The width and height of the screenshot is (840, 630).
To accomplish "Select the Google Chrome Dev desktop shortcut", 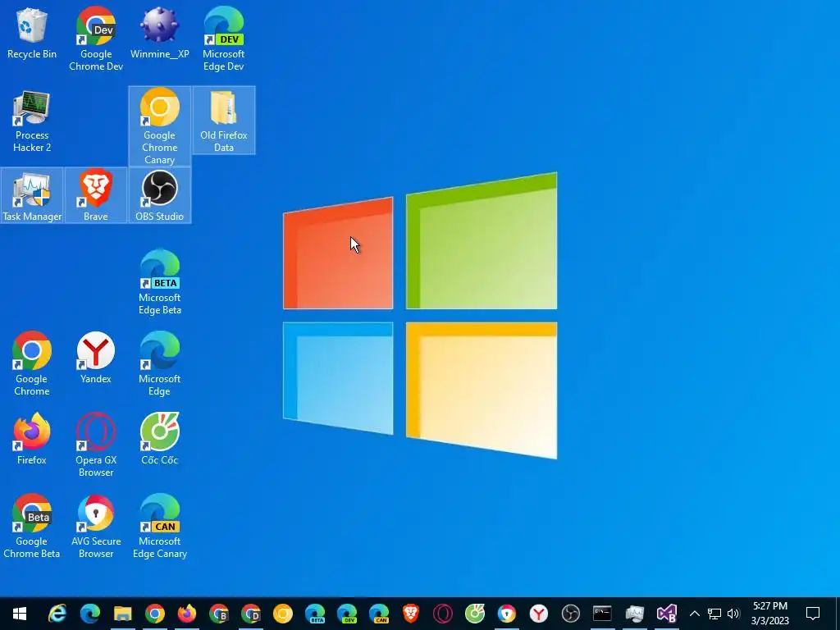I will point(96,39).
